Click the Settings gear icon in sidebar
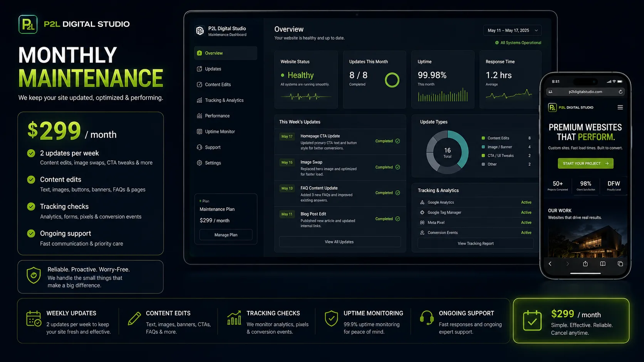The image size is (644, 362). coord(200,163)
